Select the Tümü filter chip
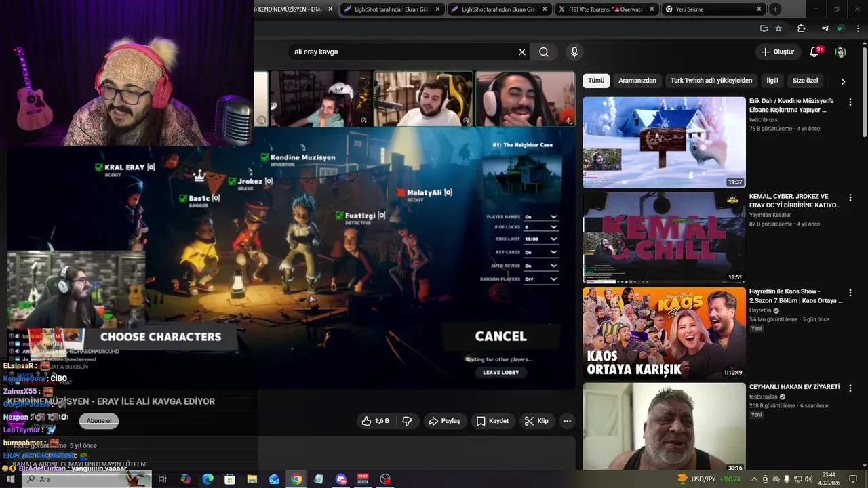This screenshot has width=868, height=488. [596, 81]
